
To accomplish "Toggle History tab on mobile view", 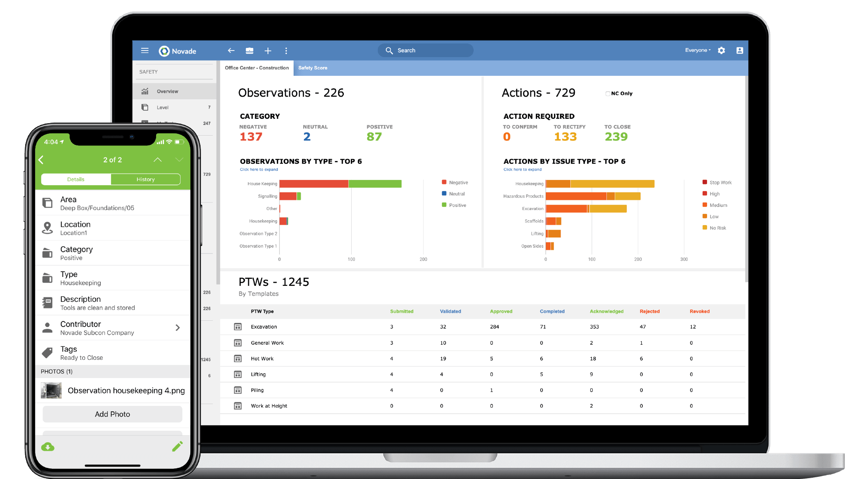I will (145, 179).
